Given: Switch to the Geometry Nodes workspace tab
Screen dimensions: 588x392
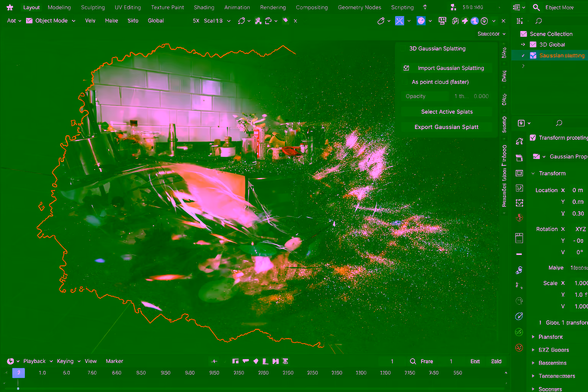Looking at the screenshot, I should (x=359, y=7).
